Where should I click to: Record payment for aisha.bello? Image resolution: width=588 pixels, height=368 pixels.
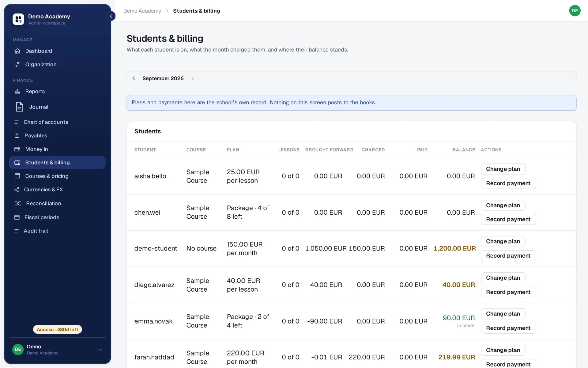click(x=508, y=183)
